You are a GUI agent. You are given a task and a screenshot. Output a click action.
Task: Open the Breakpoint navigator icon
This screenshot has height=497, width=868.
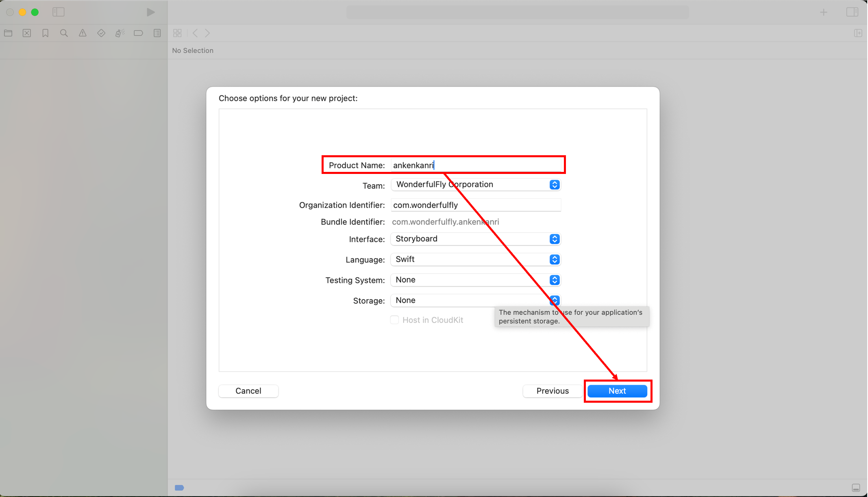[x=138, y=33]
